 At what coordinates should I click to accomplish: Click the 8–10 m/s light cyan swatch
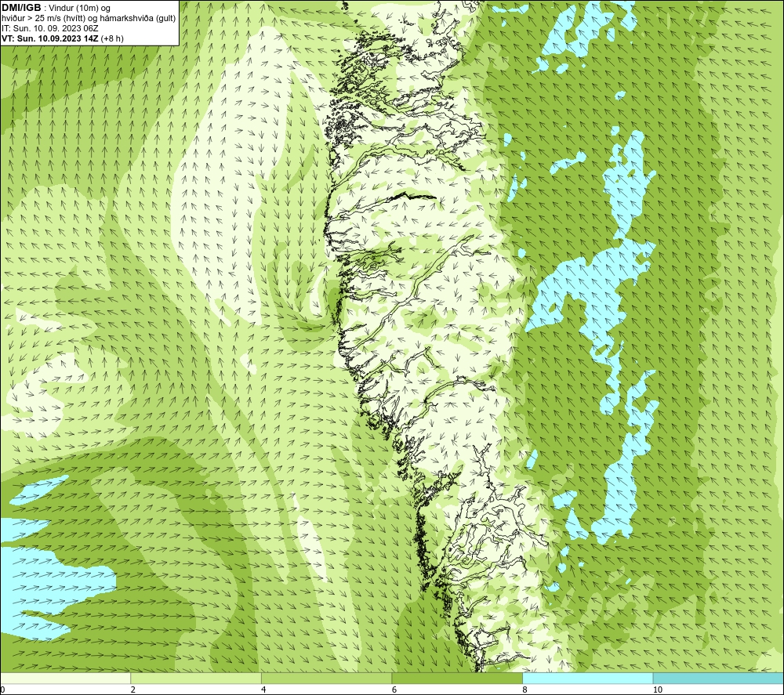[587, 678]
